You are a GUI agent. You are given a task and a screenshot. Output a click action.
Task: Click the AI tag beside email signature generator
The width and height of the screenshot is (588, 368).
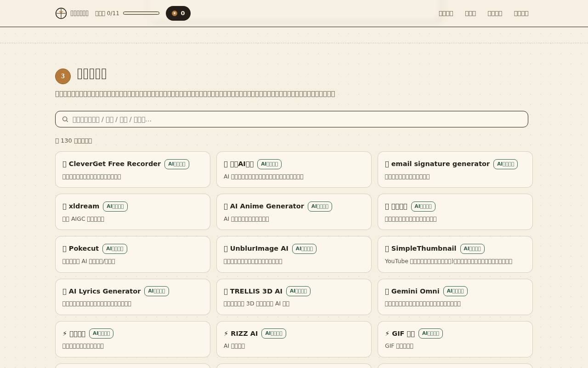point(505,164)
